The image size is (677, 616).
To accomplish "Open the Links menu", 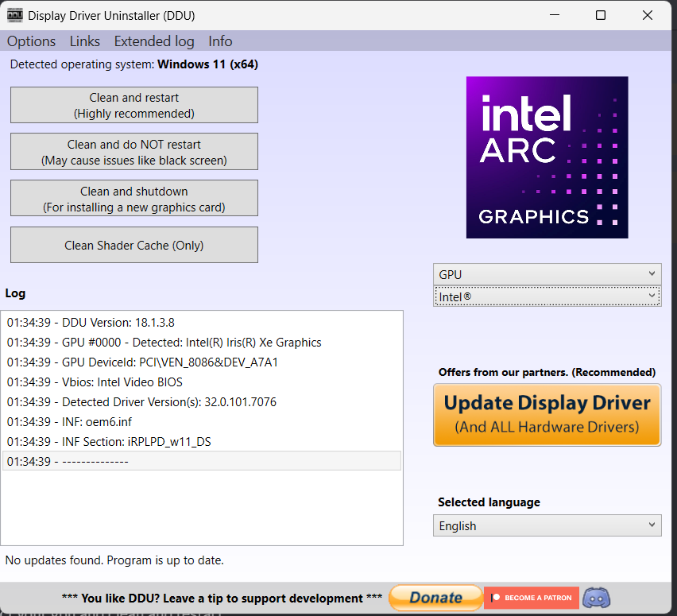I will point(84,41).
